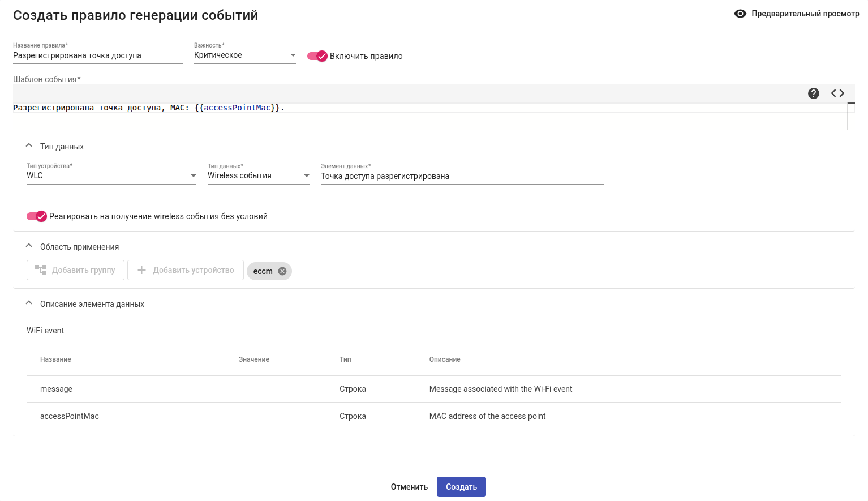Click the group tree icon in Добавить группу
Screen dimensions: 868x501
pos(41,270)
